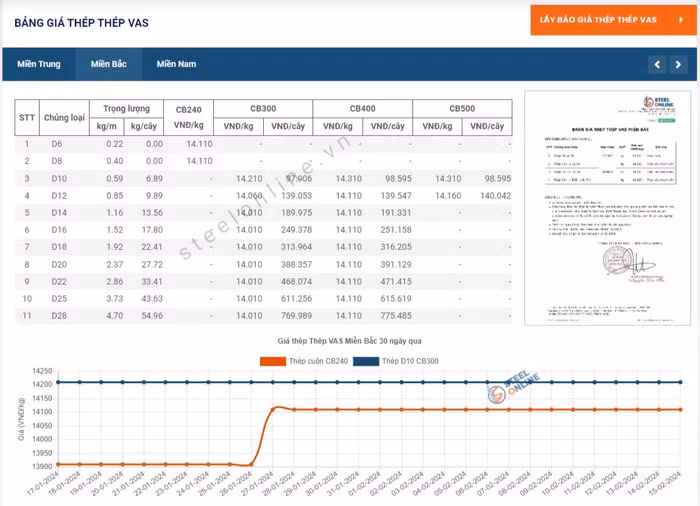Switch to Miền Nam tab
The image size is (700, 506).
coord(176,64)
